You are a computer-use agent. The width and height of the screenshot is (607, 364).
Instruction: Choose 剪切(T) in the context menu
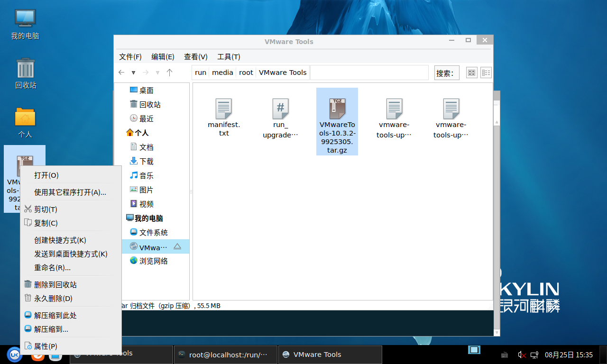pos(71,209)
